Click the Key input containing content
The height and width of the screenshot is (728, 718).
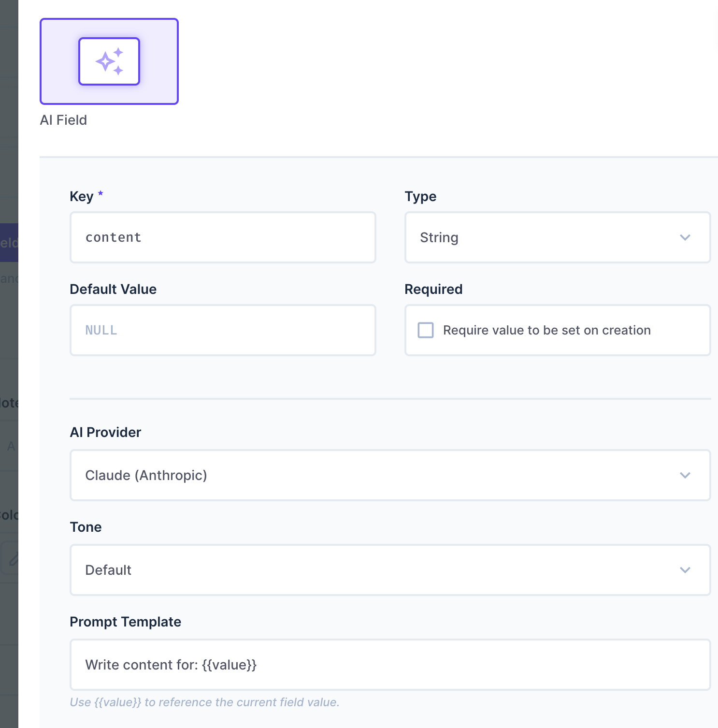tap(223, 237)
